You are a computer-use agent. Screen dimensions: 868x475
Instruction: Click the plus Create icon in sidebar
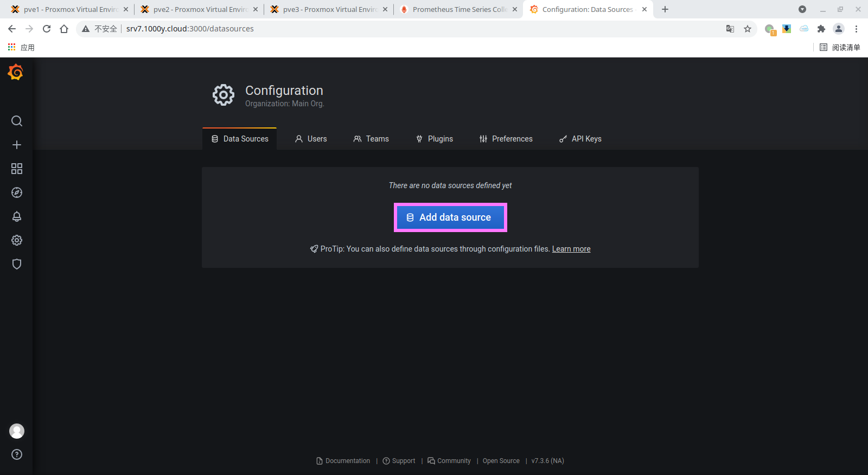tap(17, 145)
